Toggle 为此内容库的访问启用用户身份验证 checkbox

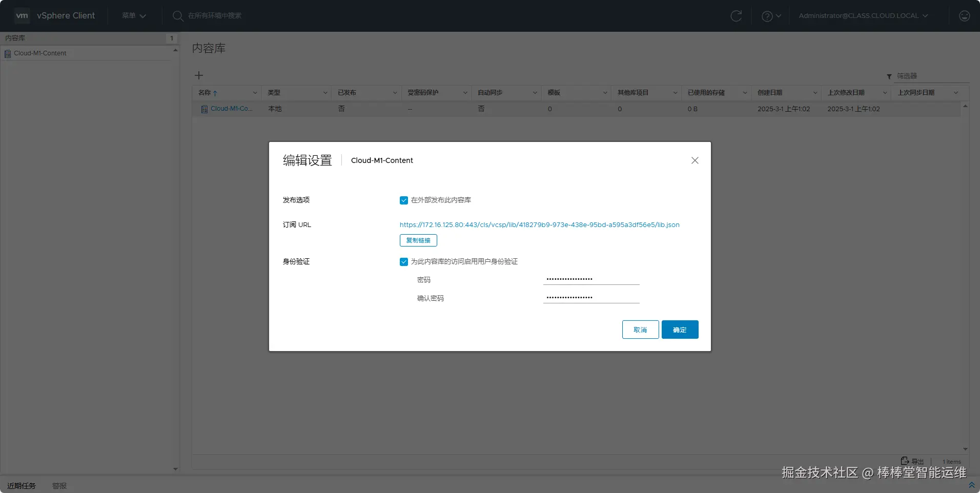pyautogui.click(x=404, y=262)
